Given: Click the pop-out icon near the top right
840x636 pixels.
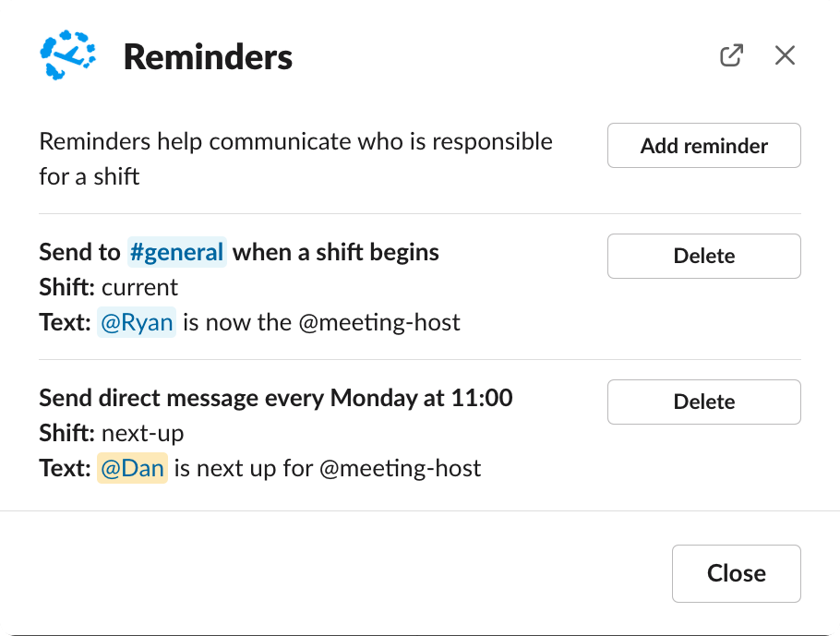Looking at the screenshot, I should click(x=730, y=55).
